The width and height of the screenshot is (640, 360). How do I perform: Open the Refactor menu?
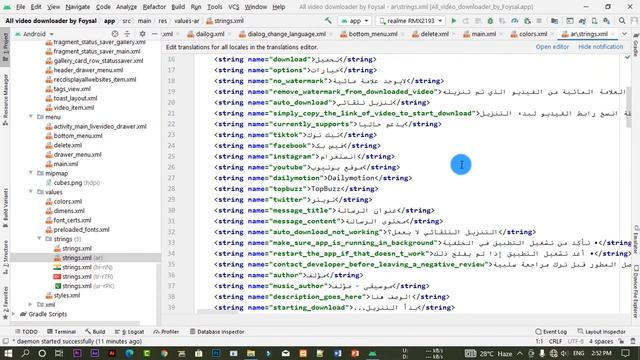pyautogui.click(x=154, y=7)
